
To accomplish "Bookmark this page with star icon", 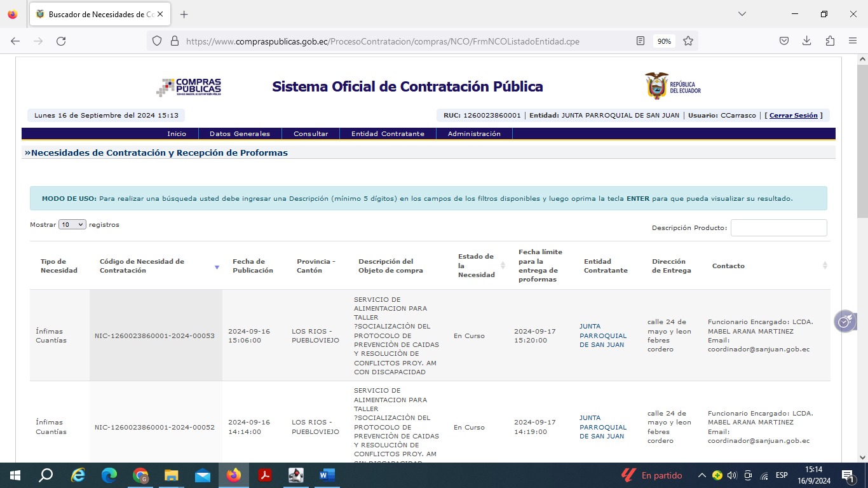I will [x=688, y=41].
